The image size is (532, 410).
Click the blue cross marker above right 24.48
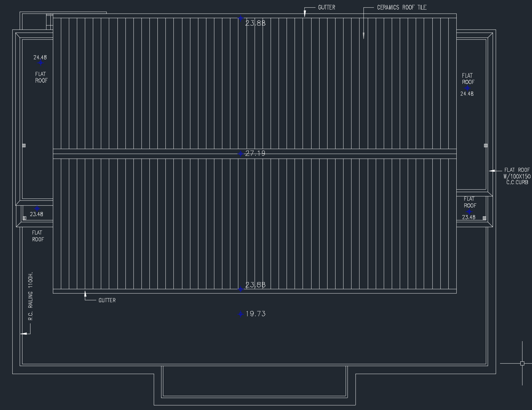[467, 88]
